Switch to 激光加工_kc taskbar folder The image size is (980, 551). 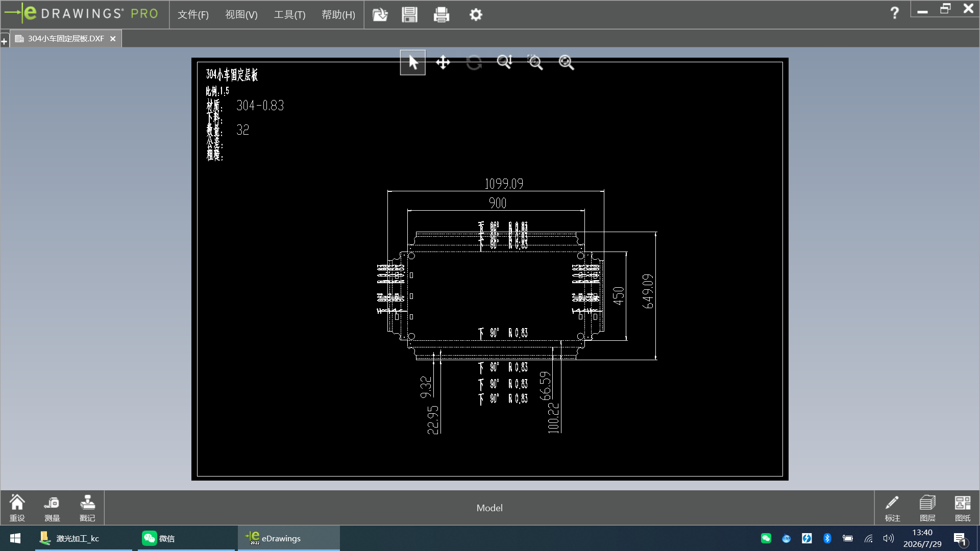click(x=84, y=538)
